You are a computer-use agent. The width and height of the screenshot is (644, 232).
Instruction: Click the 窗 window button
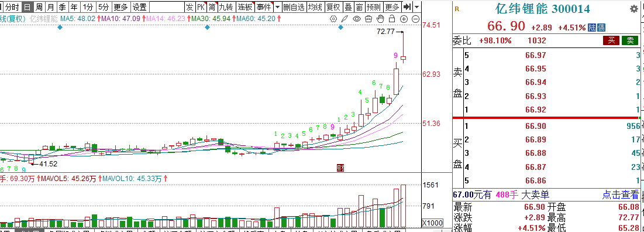click(x=359, y=7)
